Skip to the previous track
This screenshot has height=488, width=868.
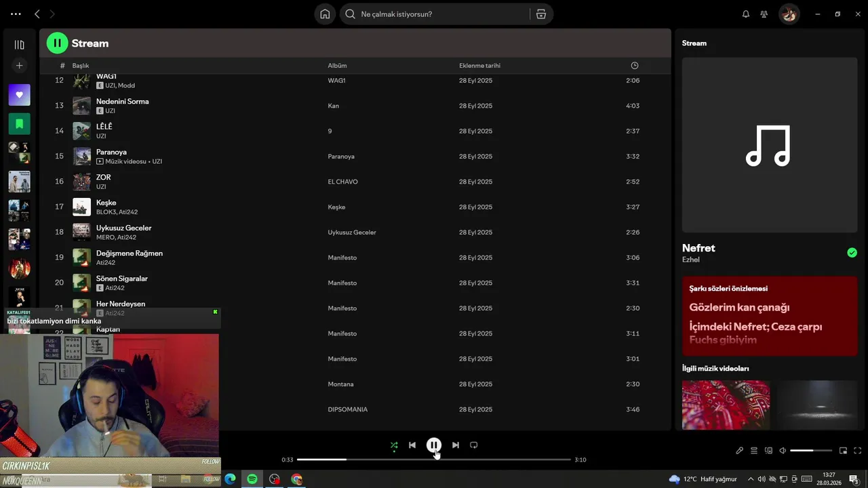[x=412, y=445]
